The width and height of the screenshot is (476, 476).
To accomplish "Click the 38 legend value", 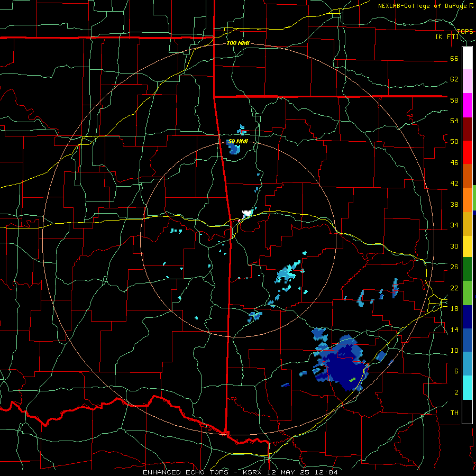I will 454,204.
